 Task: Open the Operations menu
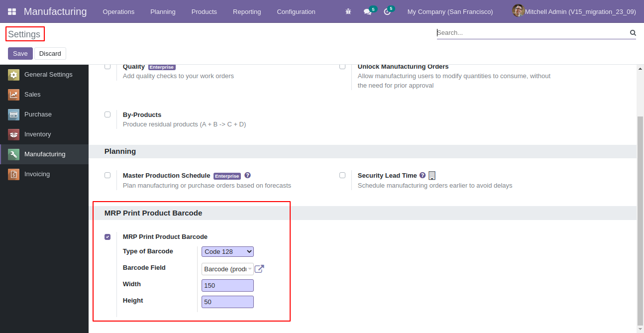[x=118, y=11]
